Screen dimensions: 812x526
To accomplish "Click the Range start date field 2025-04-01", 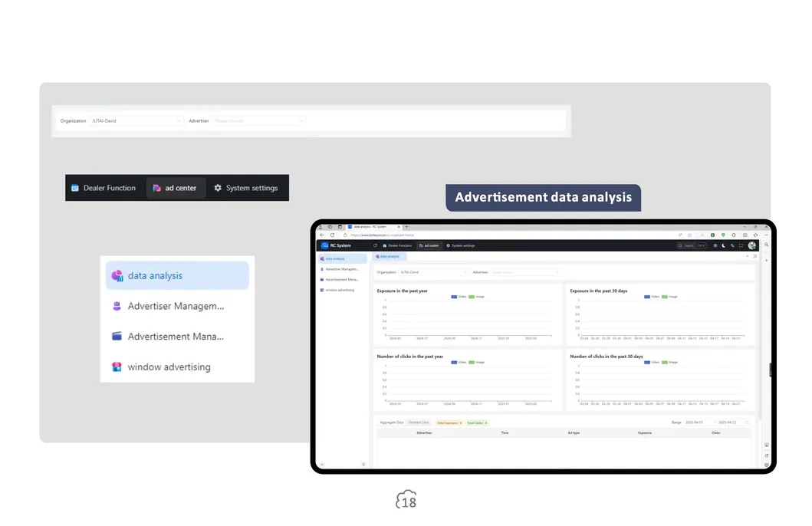I will pos(696,422).
